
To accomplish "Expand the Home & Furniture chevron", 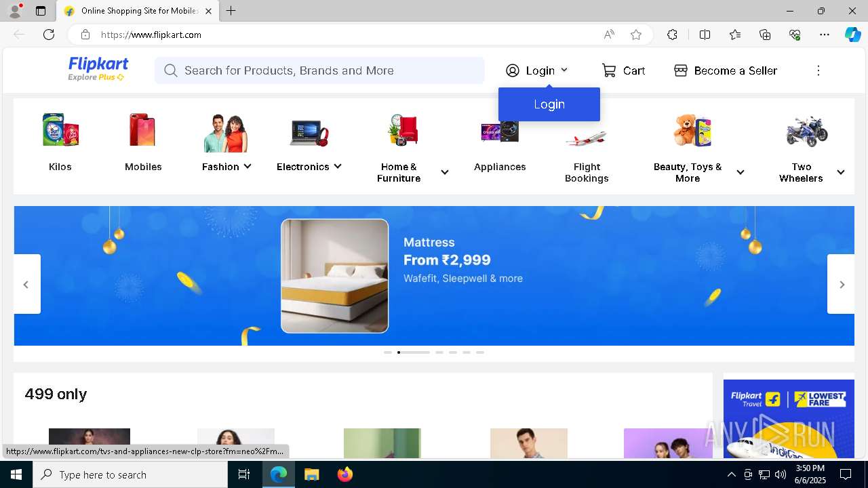I will (x=445, y=172).
